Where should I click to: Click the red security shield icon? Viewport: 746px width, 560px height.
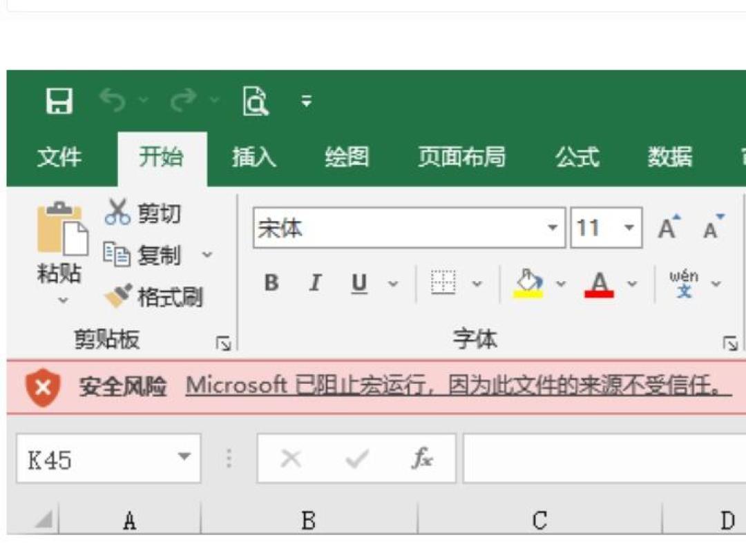(x=43, y=387)
